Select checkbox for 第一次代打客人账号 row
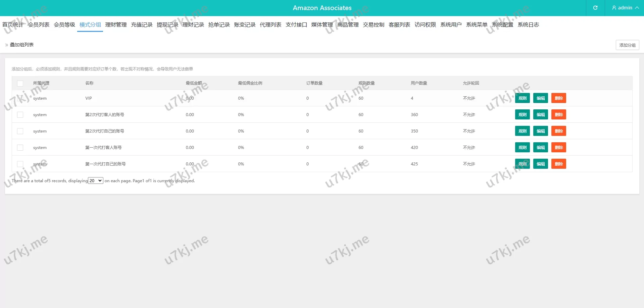 20,148
